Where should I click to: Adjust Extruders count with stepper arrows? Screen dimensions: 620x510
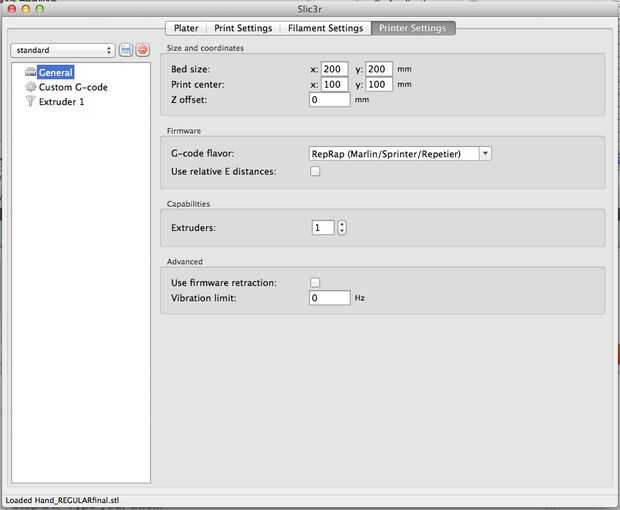[x=342, y=227]
